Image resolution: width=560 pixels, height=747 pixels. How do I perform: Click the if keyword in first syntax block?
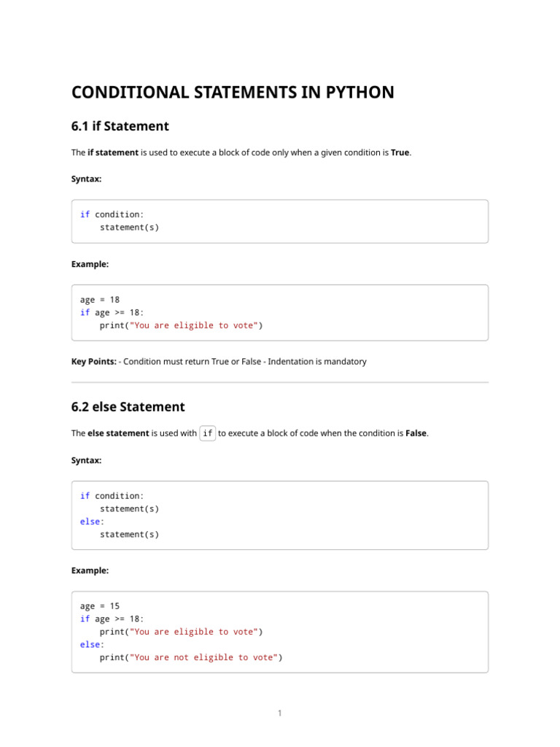coord(85,214)
